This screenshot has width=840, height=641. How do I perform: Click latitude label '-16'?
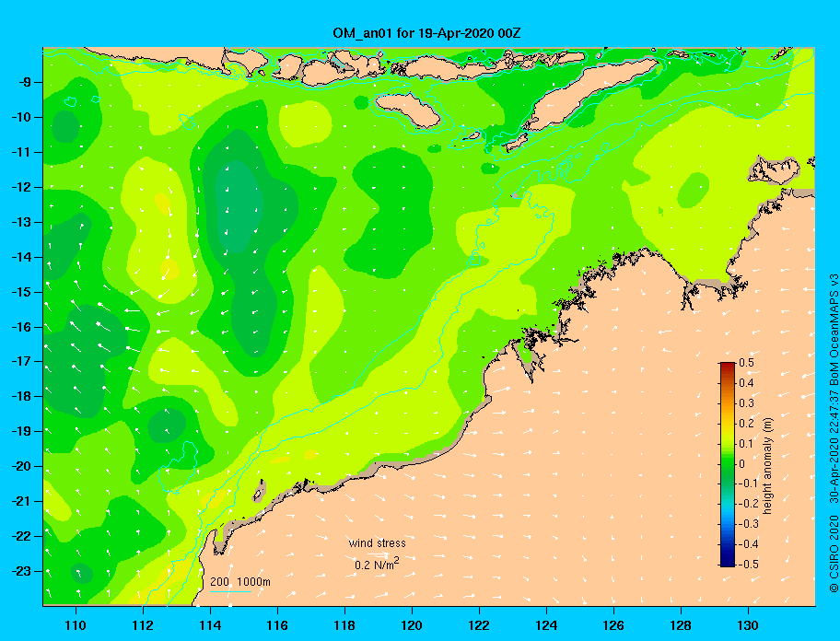[21, 327]
